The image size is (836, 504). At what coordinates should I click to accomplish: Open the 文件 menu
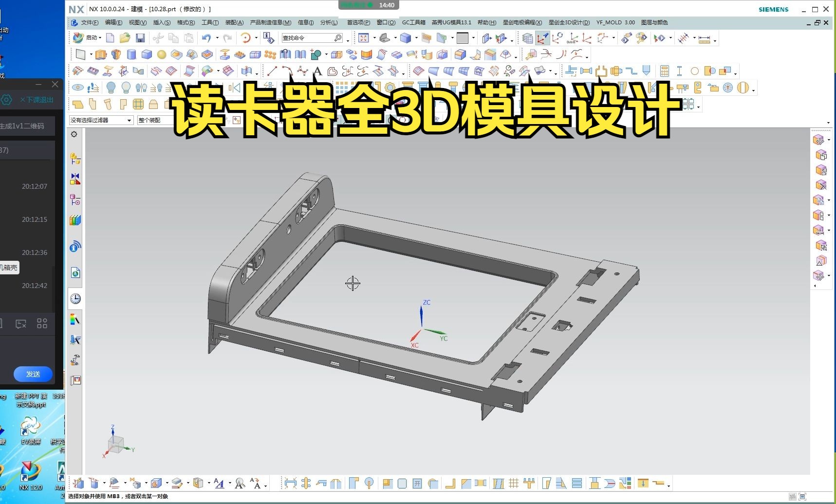(x=89, y=22)
